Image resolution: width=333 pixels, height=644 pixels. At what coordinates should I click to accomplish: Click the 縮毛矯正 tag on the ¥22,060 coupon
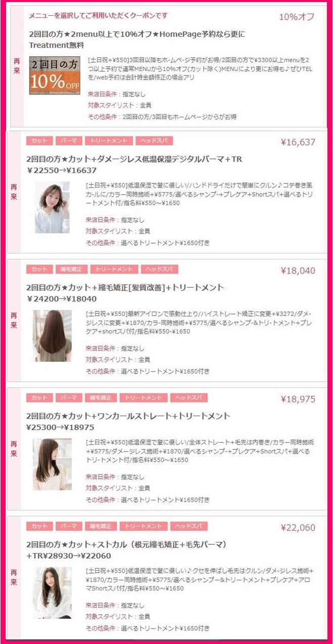101,526
